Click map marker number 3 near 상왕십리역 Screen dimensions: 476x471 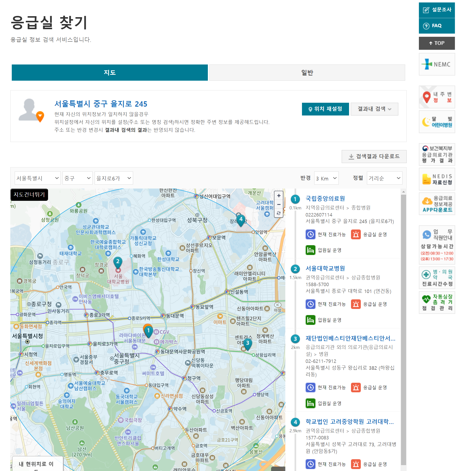(x=248, y=344)
